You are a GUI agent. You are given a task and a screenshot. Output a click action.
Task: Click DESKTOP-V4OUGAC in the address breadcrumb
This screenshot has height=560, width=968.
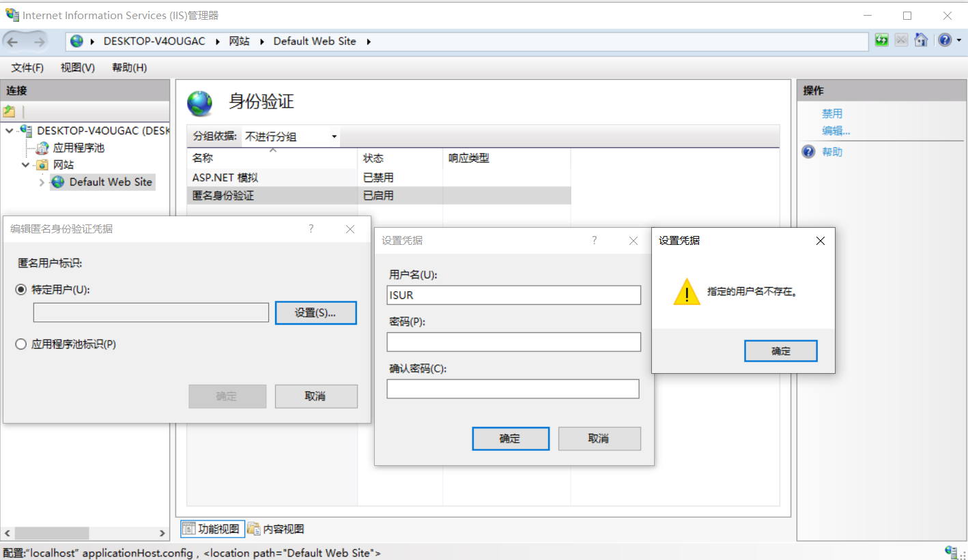[x=154, y=42]
